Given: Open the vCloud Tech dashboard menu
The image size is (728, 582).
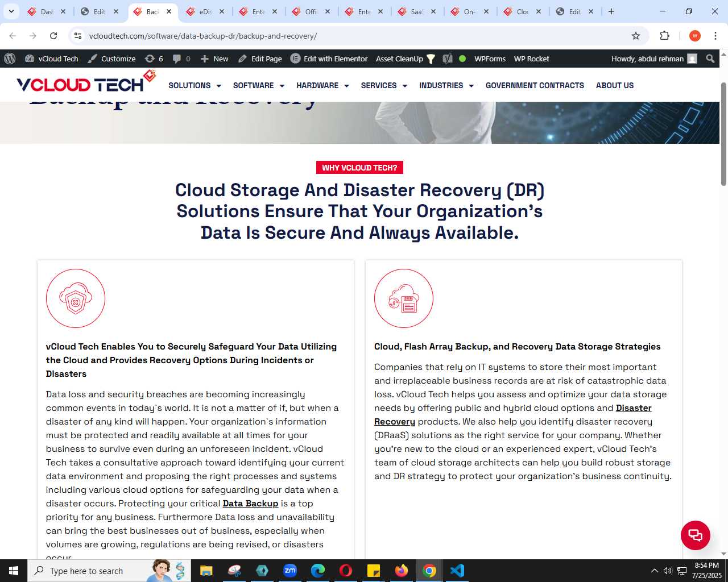Looking at the screenshot, I should pos(52,59).
